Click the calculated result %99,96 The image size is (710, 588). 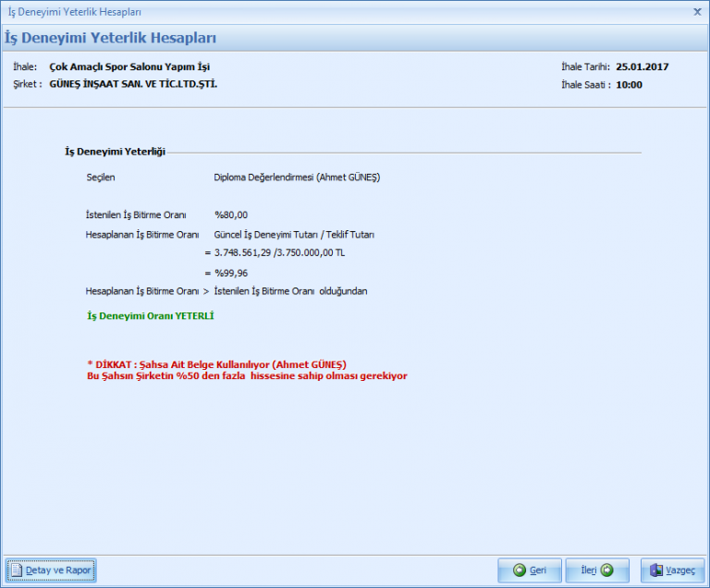tap(231, 273)
